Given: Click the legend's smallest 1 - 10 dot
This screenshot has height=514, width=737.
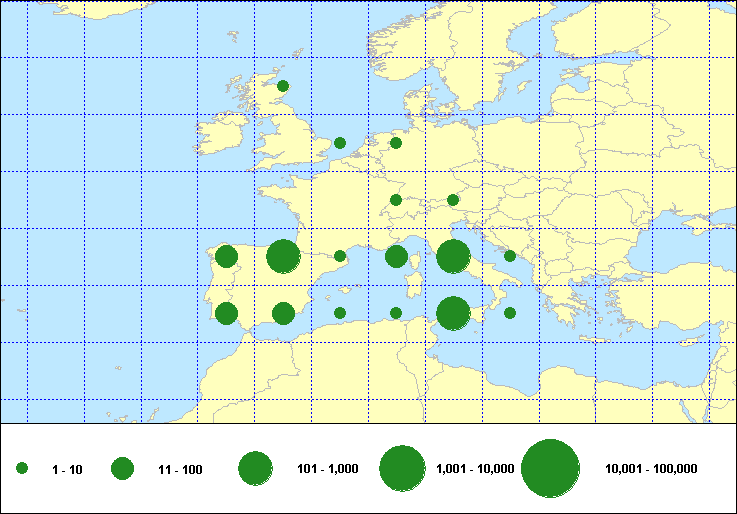Looking at the screenshot, I should 22,468.
